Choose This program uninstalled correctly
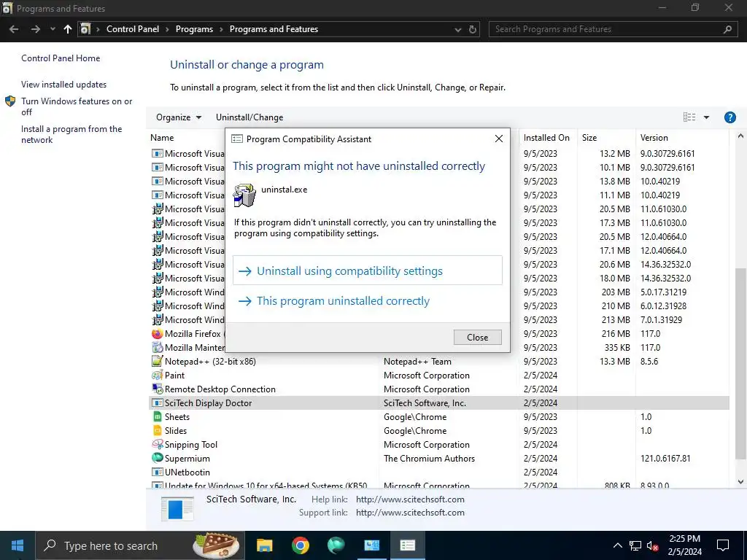The image size is (747, 560). point(368,300)
